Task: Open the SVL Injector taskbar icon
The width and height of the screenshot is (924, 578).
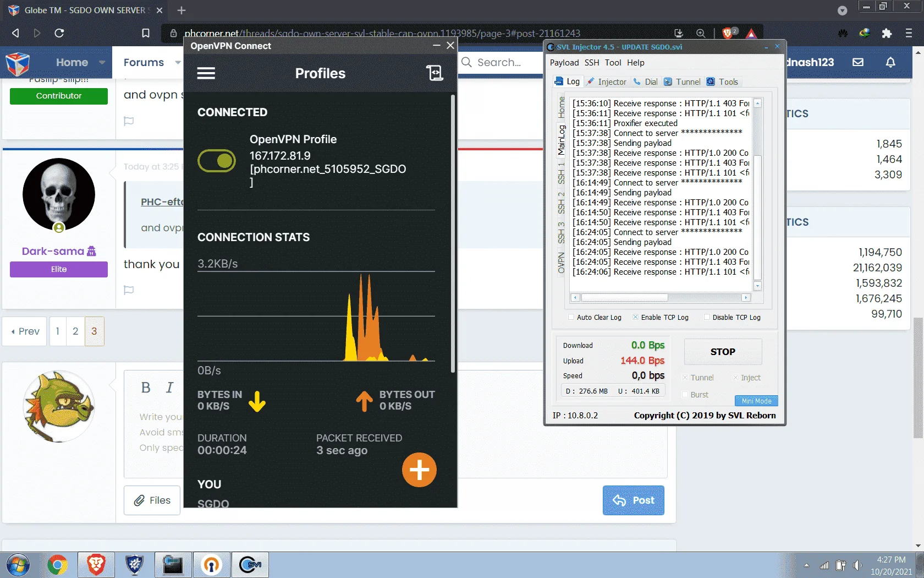Action: click(250, 565)
